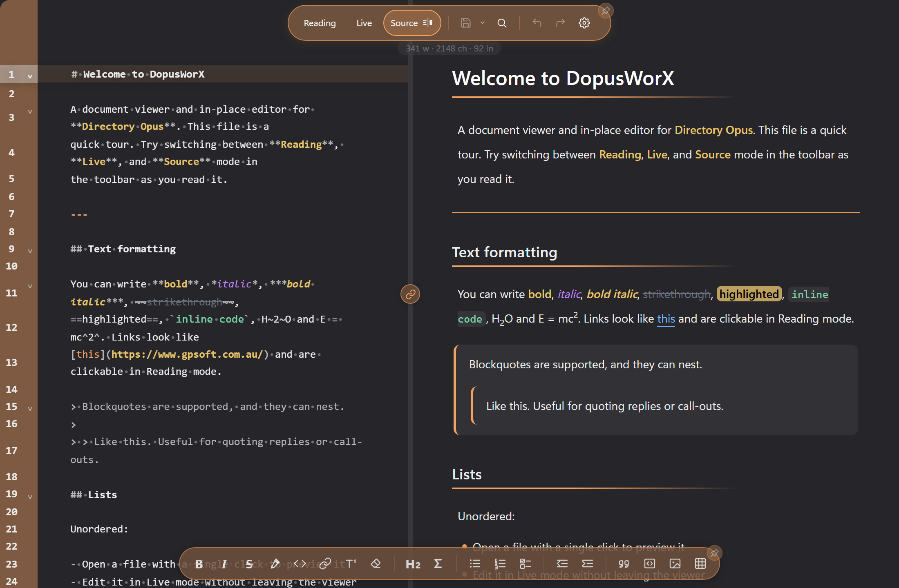The width and height of the screenshot is (899, 588).
Task: Collapse the blockquote fold at line 15
Action: [x=30, y=408]
